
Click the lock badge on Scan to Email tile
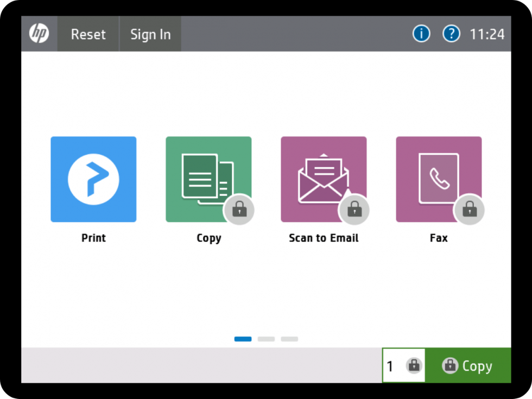click(x=354, y=210)
